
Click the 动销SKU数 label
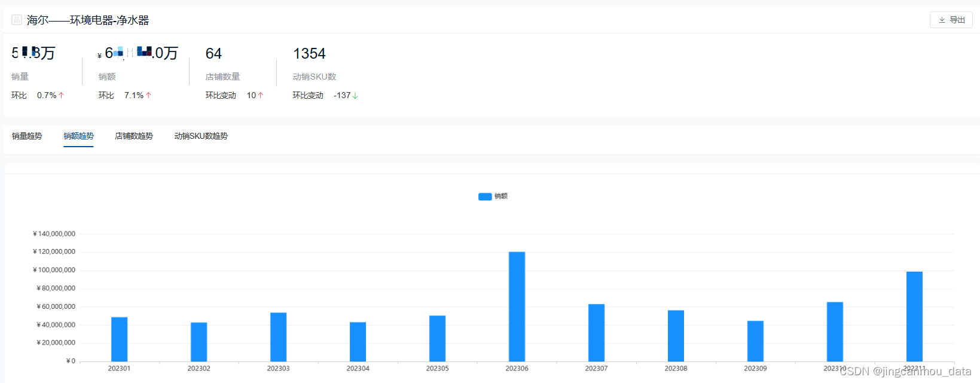tap(315, 77)
